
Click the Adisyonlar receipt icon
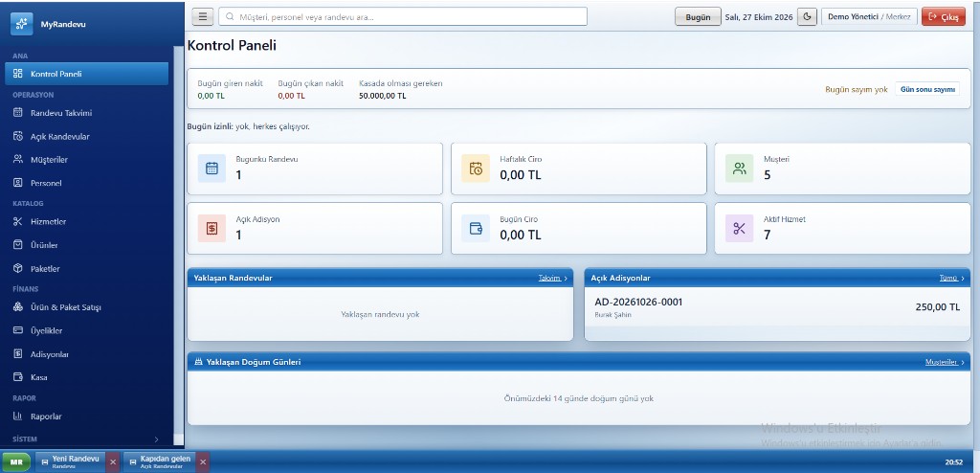(x=17, y=354)
